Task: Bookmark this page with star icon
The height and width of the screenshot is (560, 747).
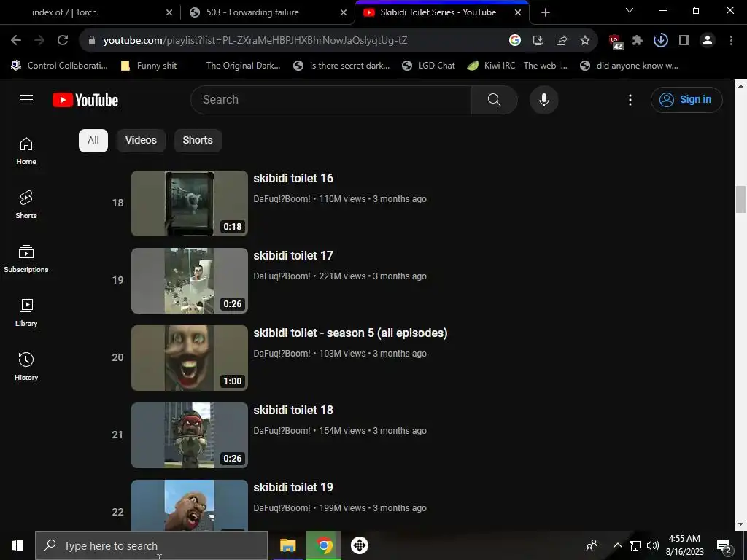Action: click(x=585, y=41)
